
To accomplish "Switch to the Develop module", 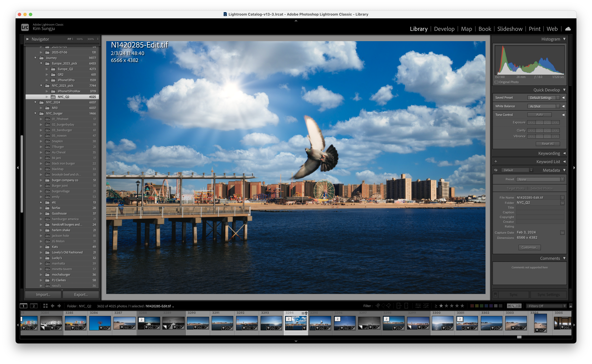I will (444, 29).
